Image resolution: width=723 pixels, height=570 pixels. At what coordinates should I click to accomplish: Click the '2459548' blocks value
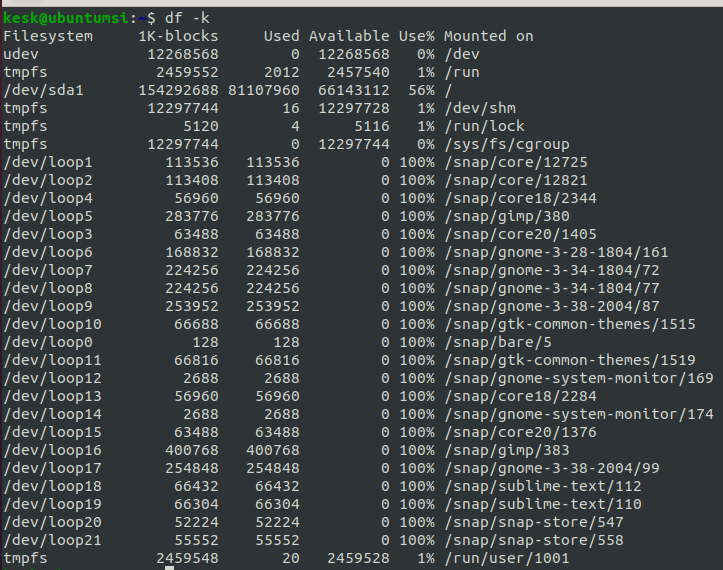[x=187, y=558]
